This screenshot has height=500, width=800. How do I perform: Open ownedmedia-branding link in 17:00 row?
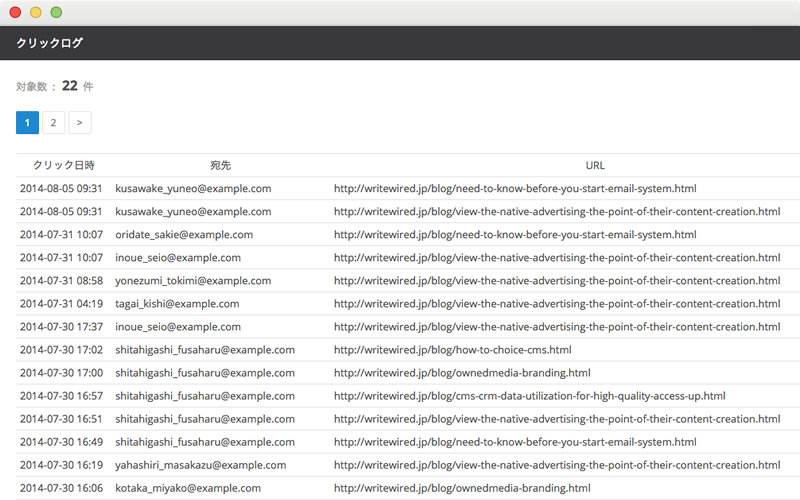(462, 372)
